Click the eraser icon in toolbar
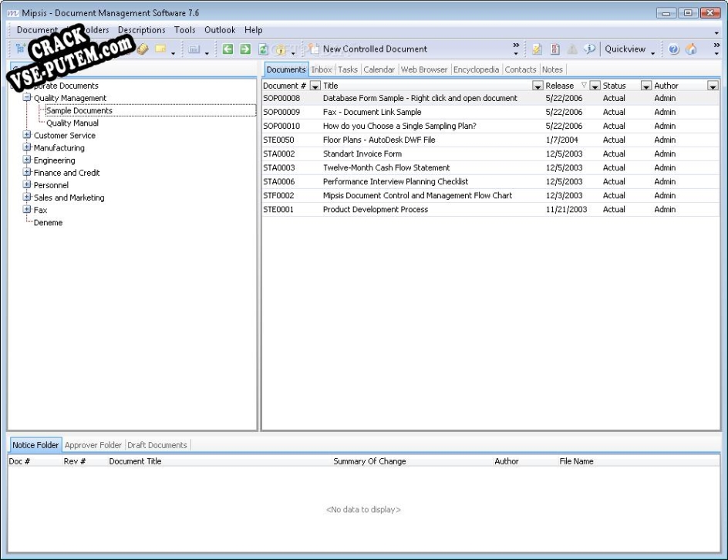This screenshot has height=560, width=728. tap(142, 49)
